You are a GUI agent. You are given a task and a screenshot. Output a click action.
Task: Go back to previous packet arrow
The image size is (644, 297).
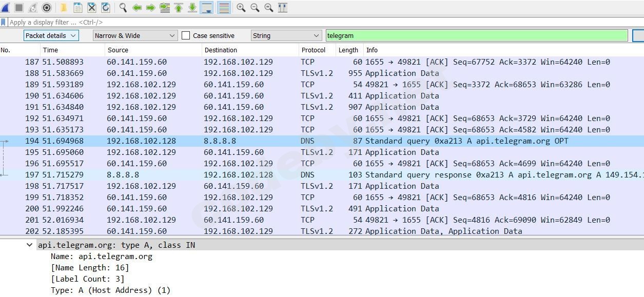(137, 8)
